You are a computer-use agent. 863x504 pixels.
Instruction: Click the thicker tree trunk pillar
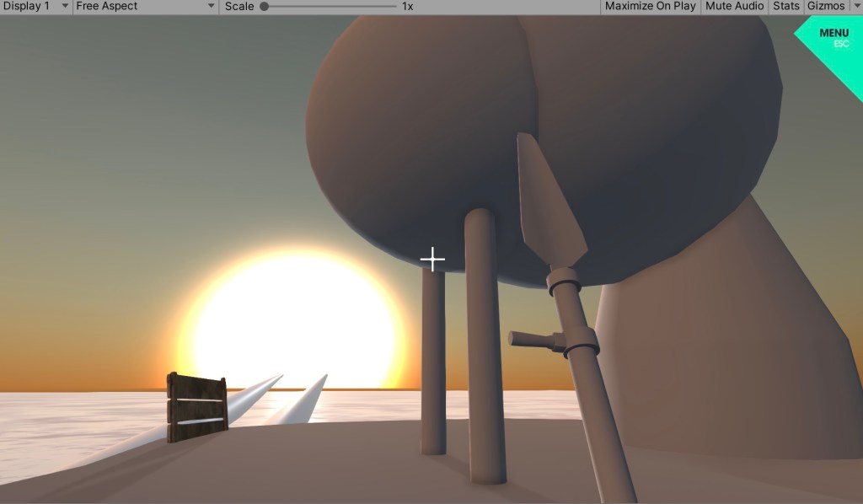pos(485,346)
